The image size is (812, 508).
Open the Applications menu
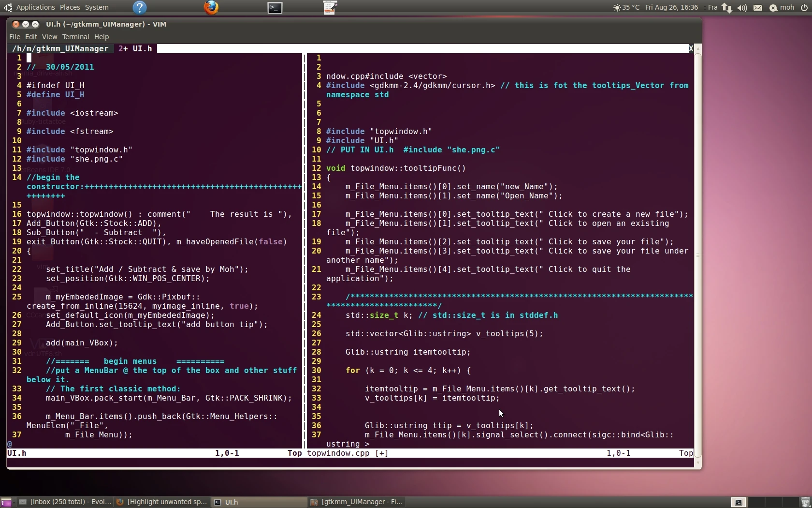click(x=35, y=8)
